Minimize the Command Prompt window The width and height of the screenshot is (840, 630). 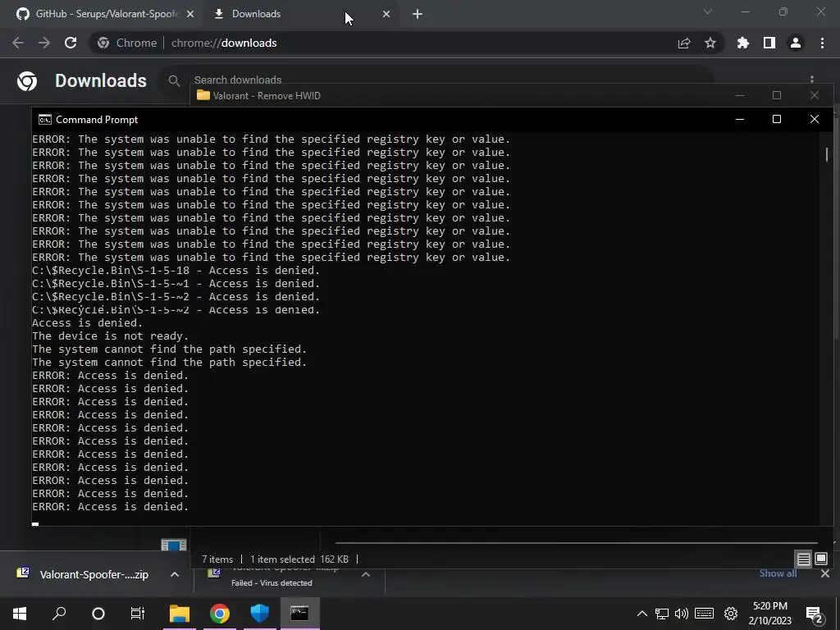pyautogui.click(x=740, y=119)
